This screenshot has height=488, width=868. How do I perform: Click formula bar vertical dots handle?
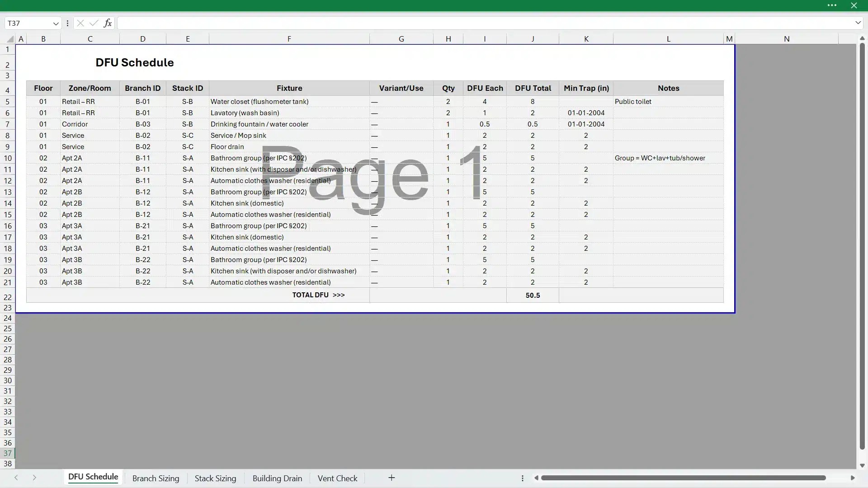click(x=67, y=23)
